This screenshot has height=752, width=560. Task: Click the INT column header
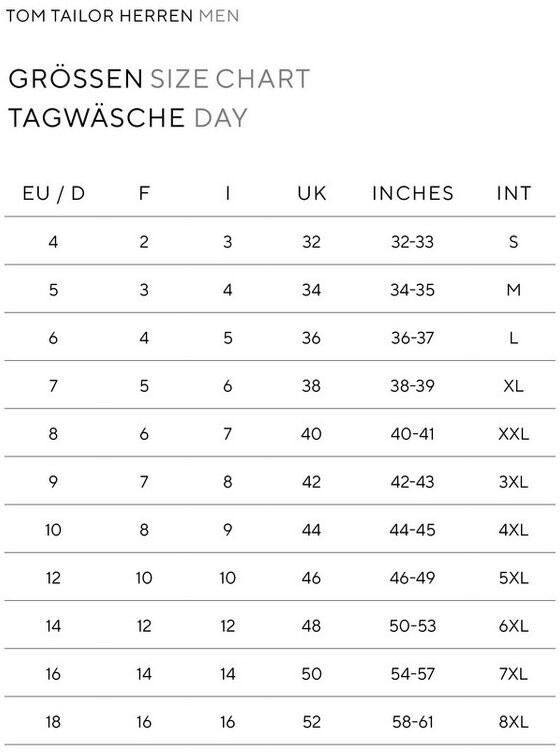[513, 193]
